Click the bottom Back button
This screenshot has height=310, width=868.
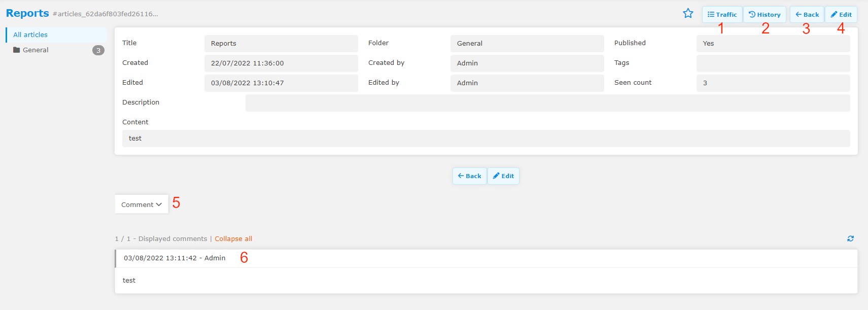[469, 176]
